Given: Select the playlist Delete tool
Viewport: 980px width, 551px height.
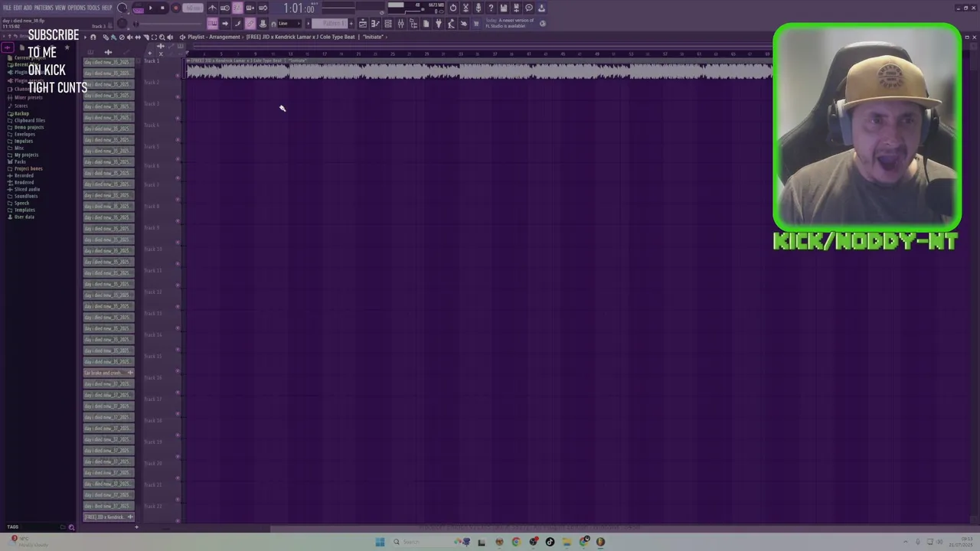Looking at the screenshot, I should (122, 37).
